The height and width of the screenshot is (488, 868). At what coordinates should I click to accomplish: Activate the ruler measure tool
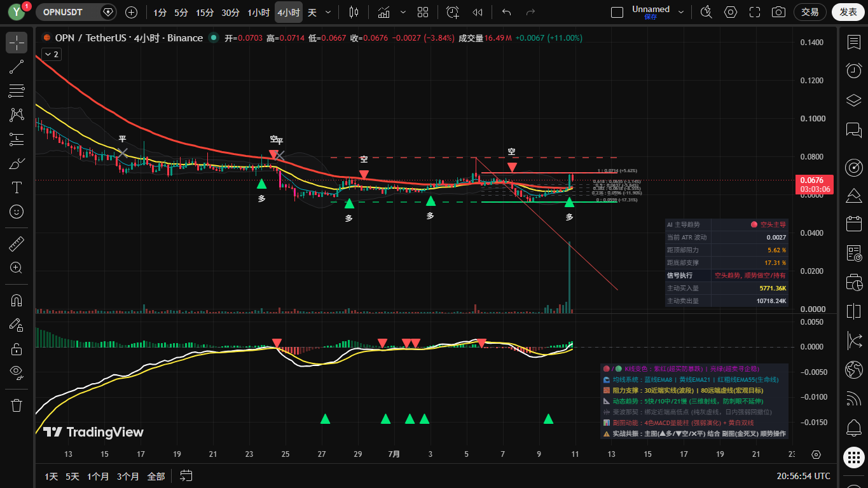point(17,243)
